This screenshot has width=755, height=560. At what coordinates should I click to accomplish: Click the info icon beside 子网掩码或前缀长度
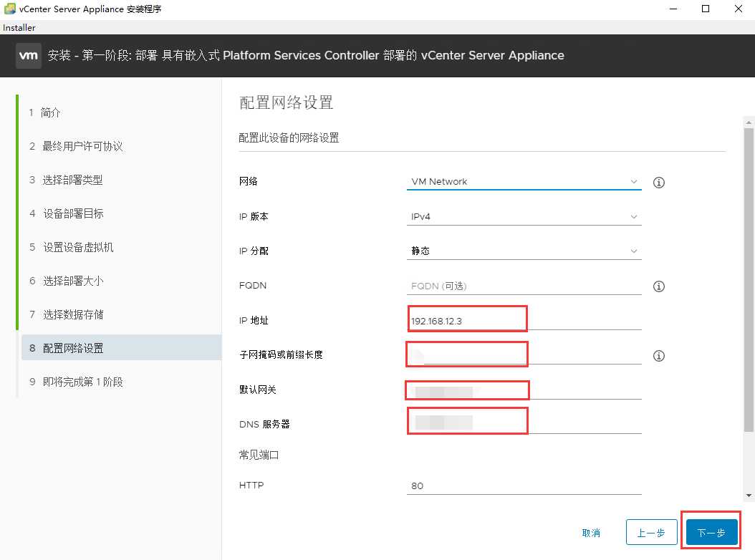[x=658, y=355]
